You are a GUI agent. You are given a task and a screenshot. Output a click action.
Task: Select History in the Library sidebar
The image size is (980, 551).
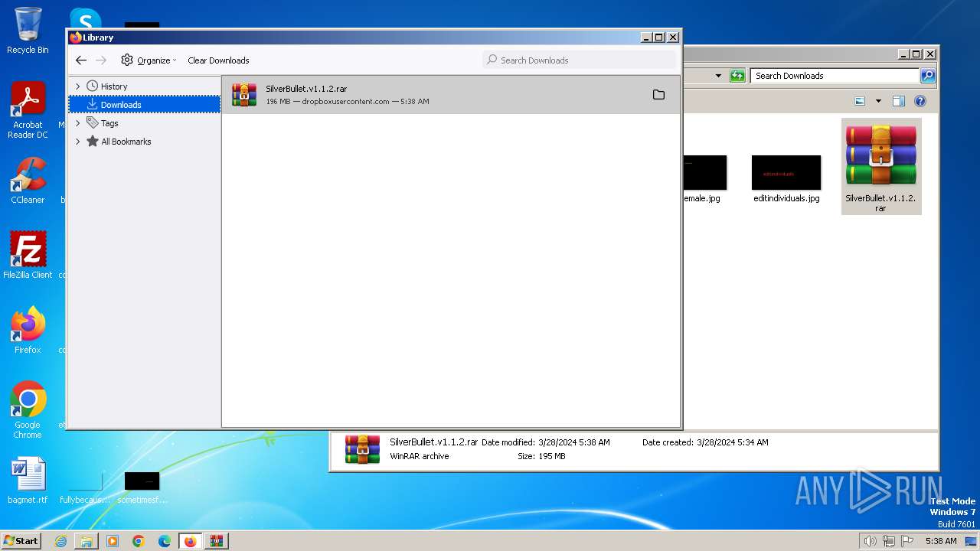[114, 86]
